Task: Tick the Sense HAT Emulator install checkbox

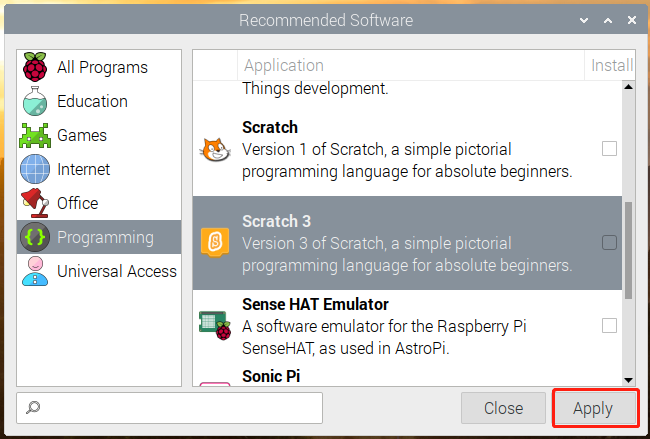Action: click(609, 325)
